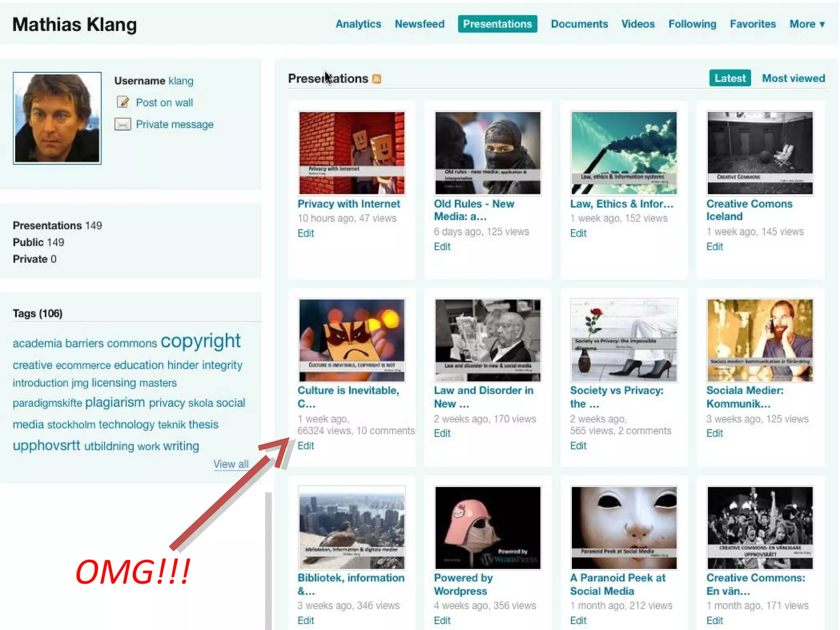Image resolution: width=840 pixels, height=630 pixels.
Task: Click the klang username link
Action: click(x=180, y=81)
